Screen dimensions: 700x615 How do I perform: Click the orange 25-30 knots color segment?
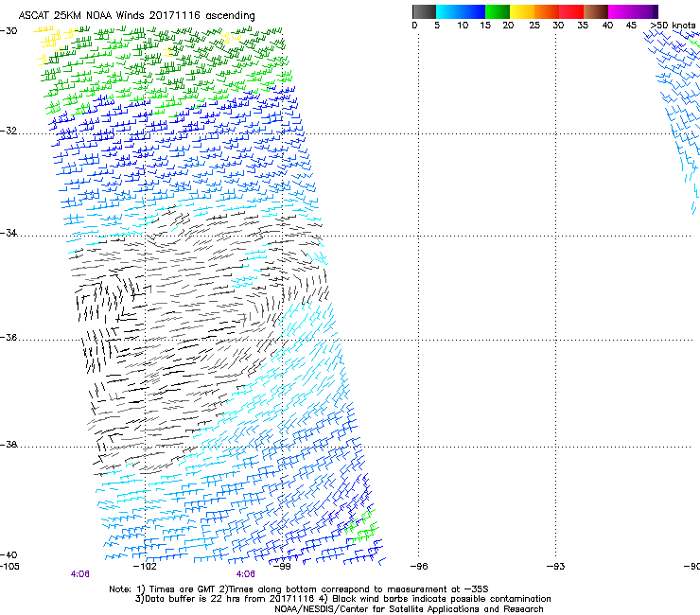click(x=547, y=11)
